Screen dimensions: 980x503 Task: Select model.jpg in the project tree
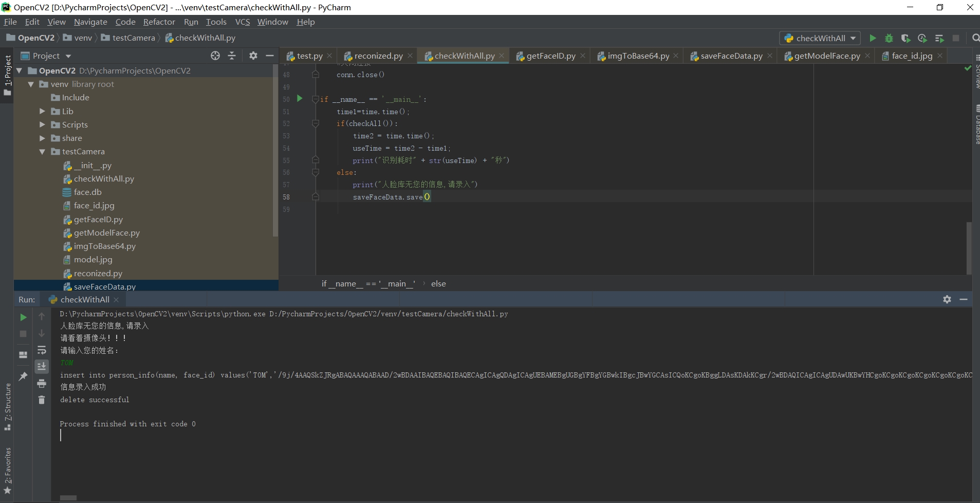93,259
